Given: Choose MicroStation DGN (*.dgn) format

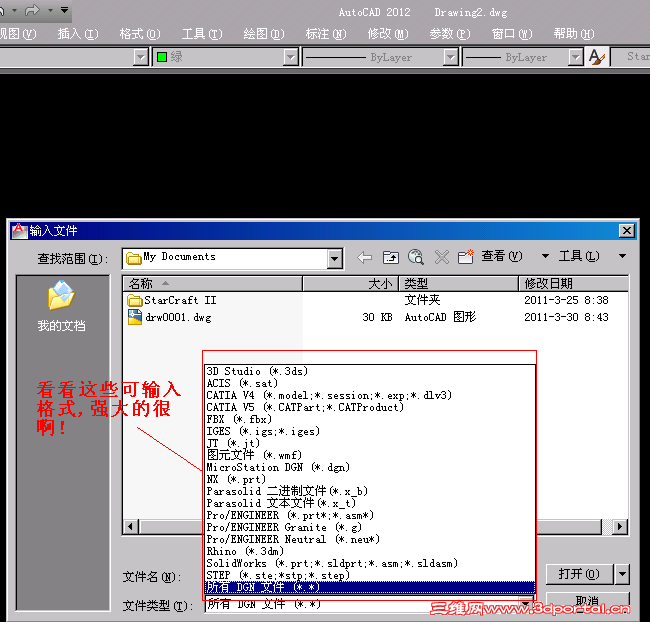Looking at the screenshot, I should 370,467.
